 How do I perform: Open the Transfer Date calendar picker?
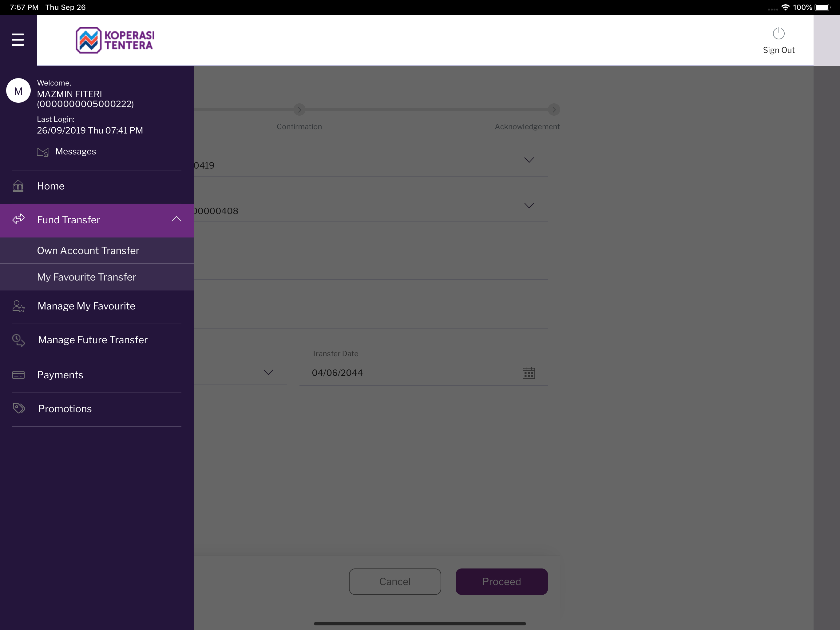[x=529, y=373]
